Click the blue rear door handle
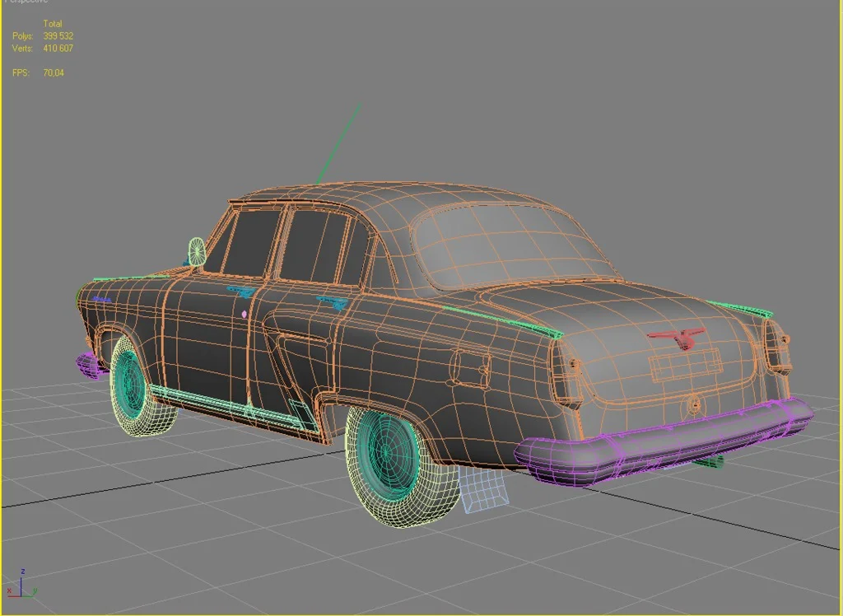Image resolution: width=843 pixels, height=616 pixels. tap(333, 302)
